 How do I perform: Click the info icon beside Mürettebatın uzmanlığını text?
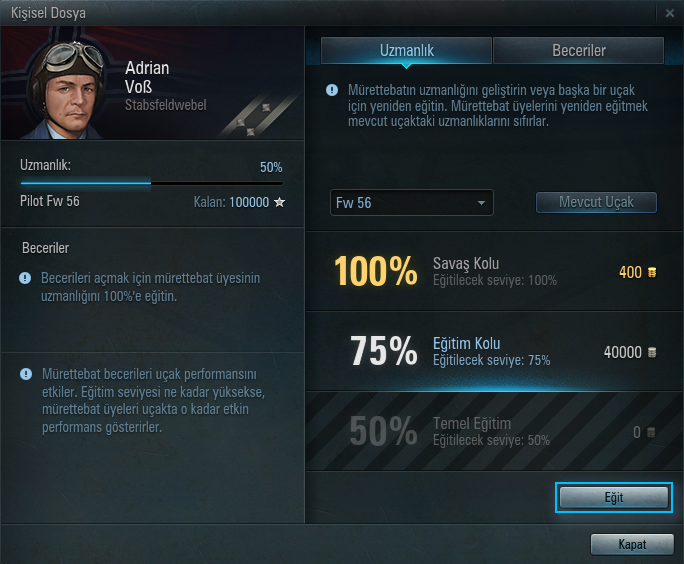tap(332, 90)
